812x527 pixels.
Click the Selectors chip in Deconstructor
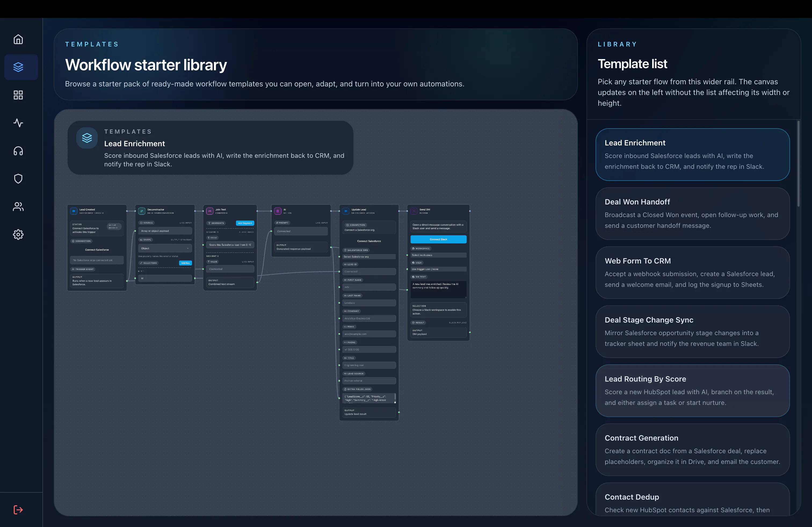click(x=148, y=263)
